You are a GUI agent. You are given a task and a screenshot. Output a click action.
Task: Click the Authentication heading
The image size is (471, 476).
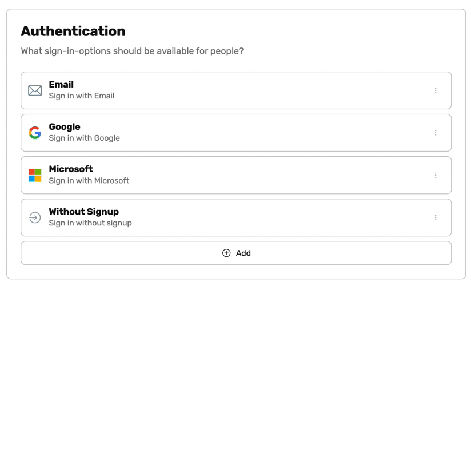point(73,31)
